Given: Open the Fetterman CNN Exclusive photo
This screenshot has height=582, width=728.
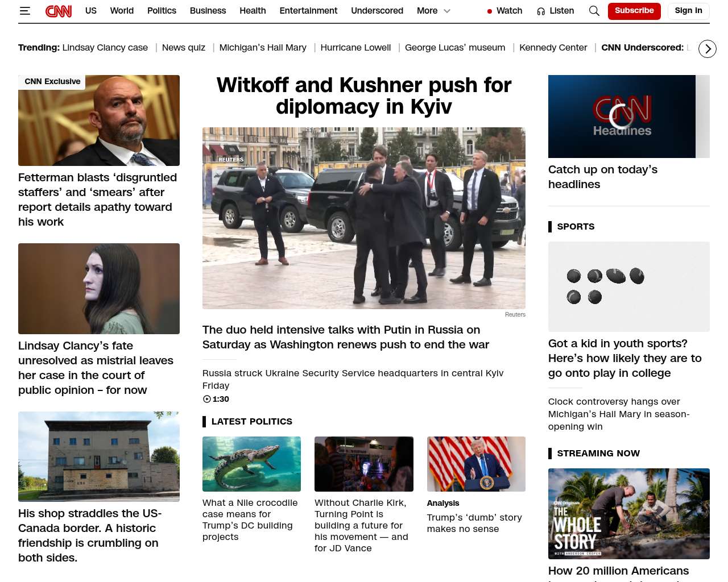Looking at the screenshot, I should coord(99,120).
